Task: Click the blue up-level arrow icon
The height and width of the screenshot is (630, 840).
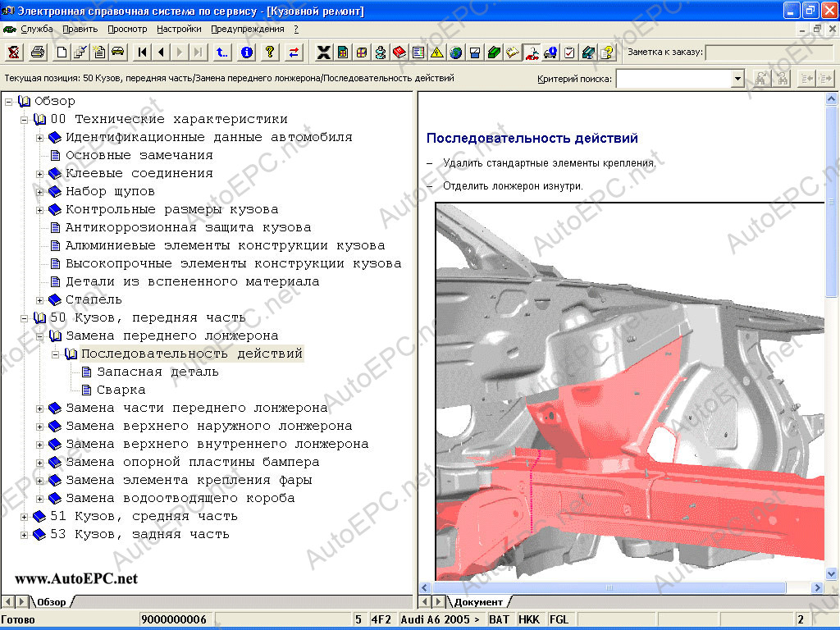Action: pyautogui.click(x=221, y=52)
